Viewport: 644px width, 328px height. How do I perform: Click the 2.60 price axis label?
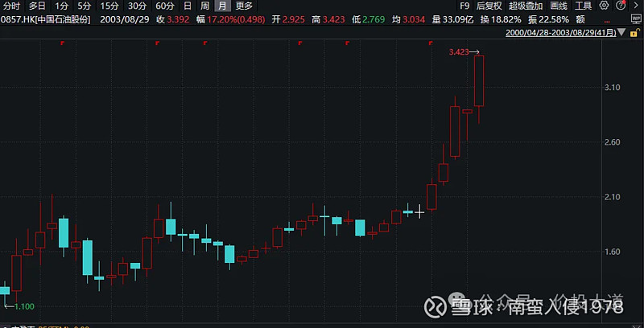click(x=612, y=142)
